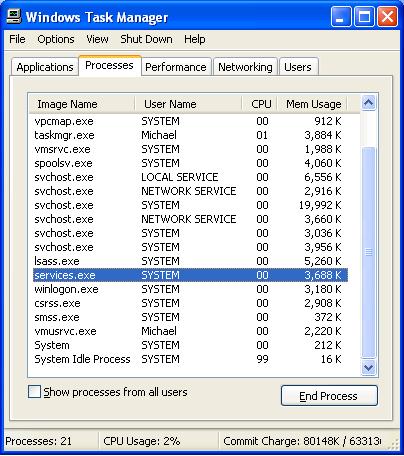Select svchost.exe using 3,660 K

click(x=190, y=219)
